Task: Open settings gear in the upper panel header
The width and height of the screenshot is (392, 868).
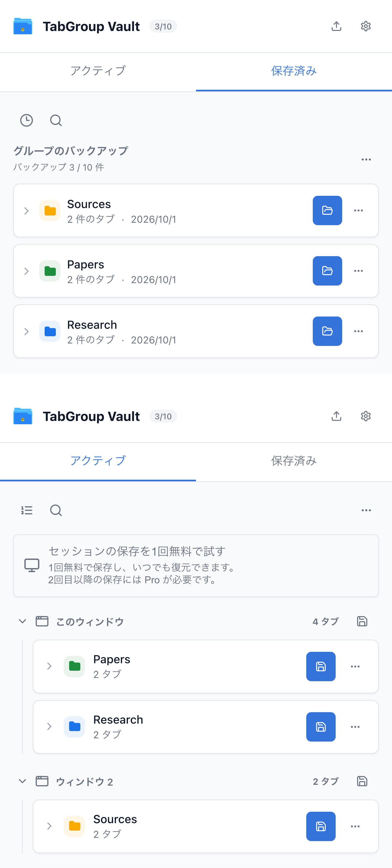Action: (x=366, y=26)
